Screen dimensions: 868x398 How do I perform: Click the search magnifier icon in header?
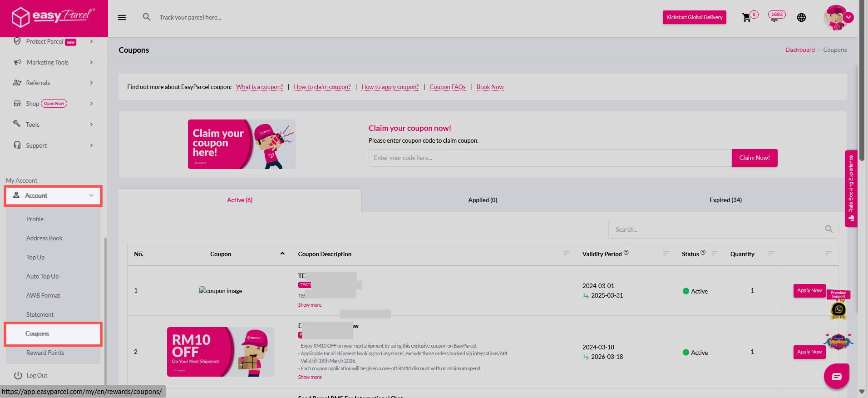[147, 17]
